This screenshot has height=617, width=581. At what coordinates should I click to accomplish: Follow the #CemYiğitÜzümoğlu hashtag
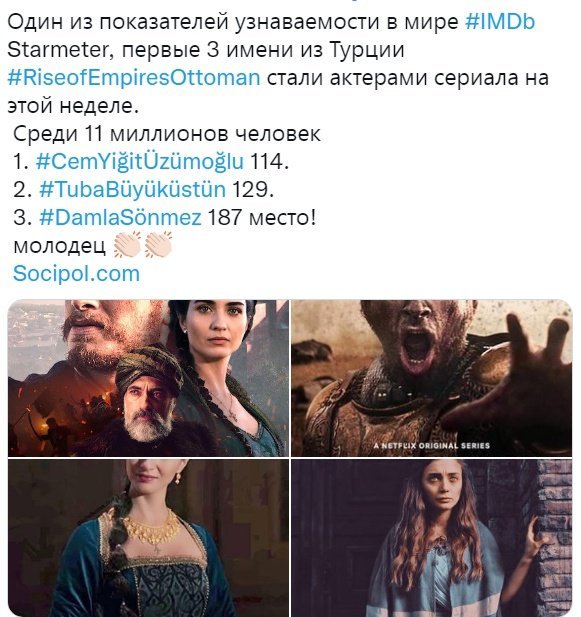coord(140,161)
